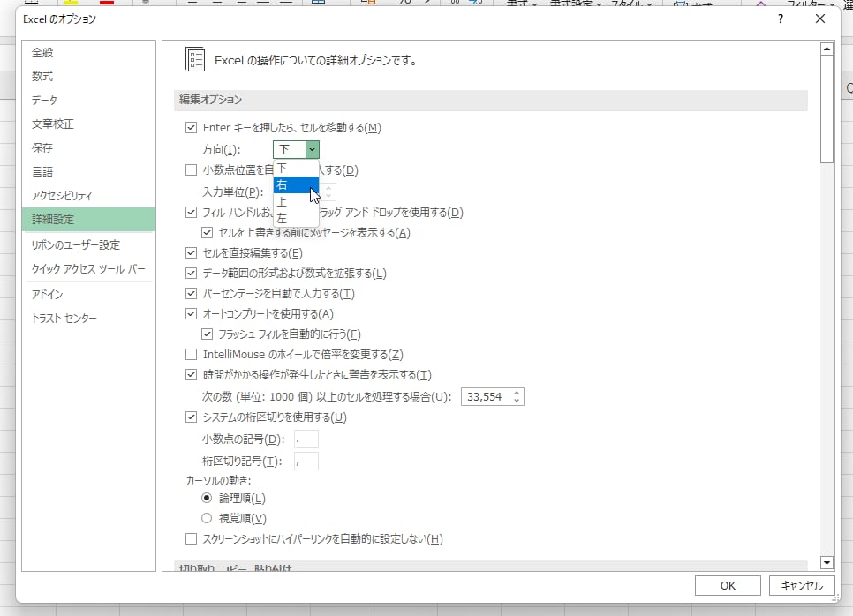The image size is (853, 616).
Task: Select 論理順 cursor movement radio button
Action: (x=207, y=498)
